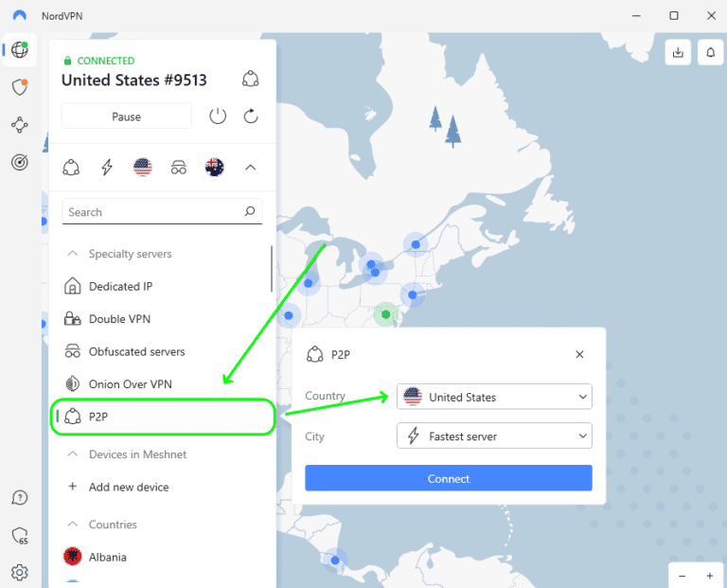727x588 pixels.
Task: Collapse the Specialty servers section
Action: pos(73,253)
